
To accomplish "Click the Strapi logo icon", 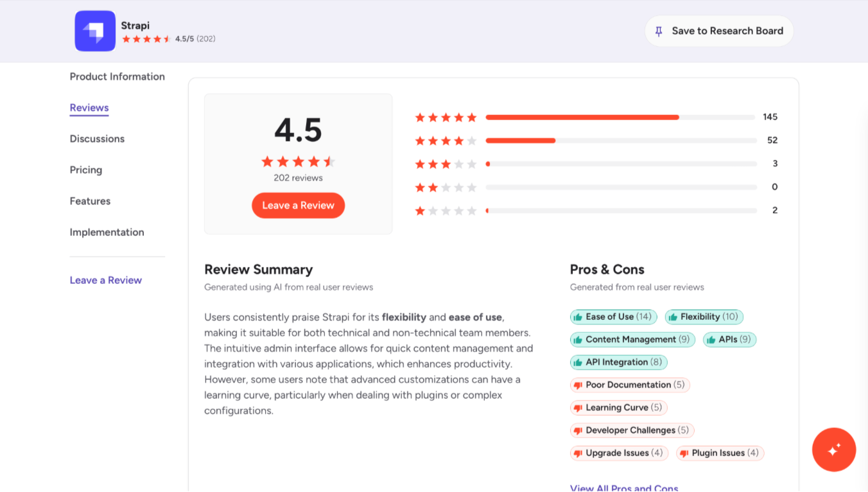I will [x=95, y=31].
